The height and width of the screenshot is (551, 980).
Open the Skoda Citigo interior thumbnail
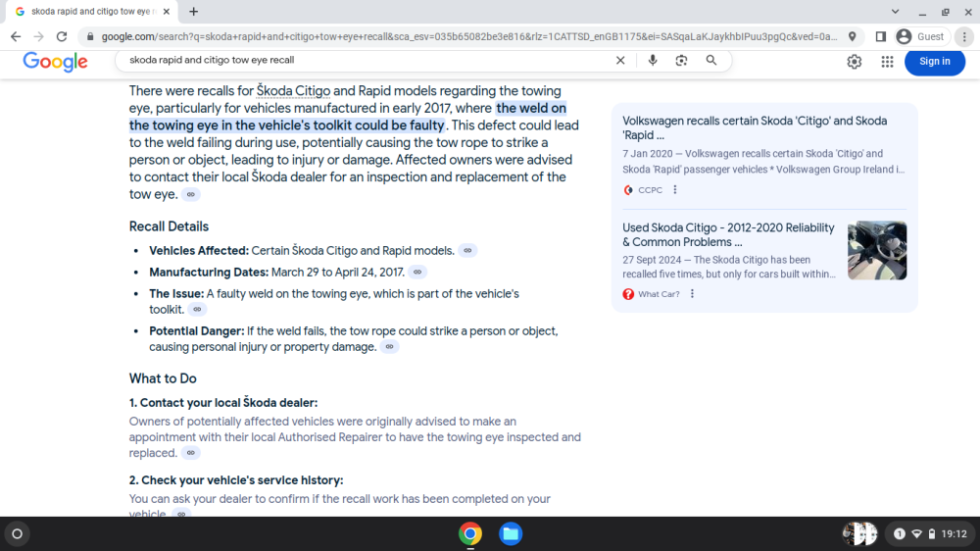coord(877,250)
